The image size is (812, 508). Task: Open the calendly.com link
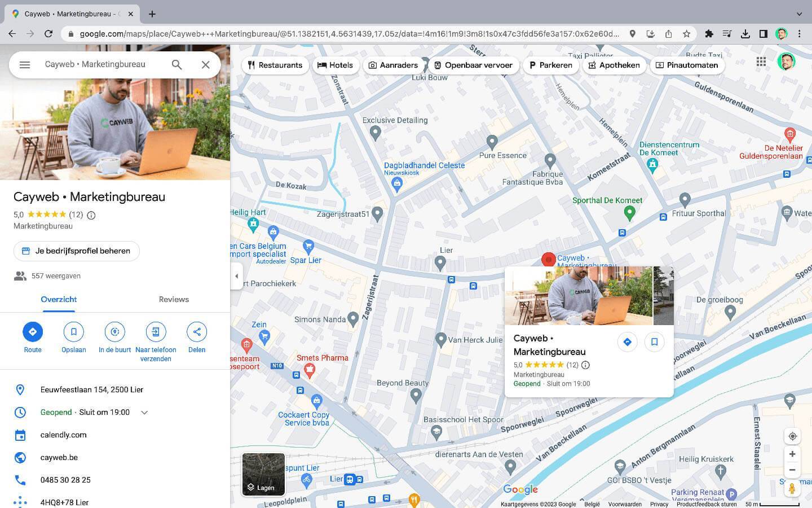click(x=64, y=435)
